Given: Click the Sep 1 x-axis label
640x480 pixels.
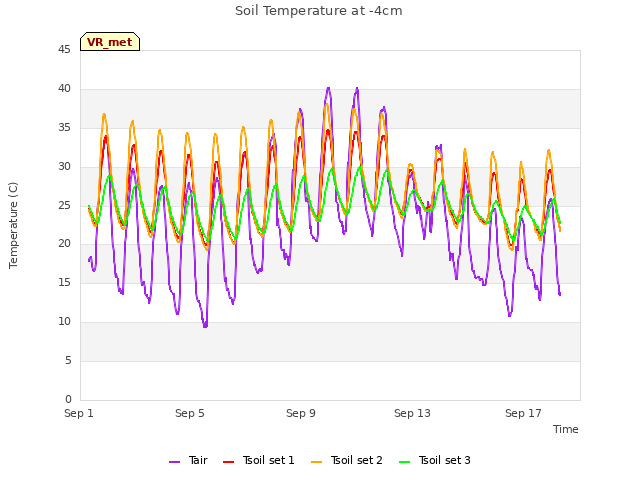Looking at the screenshot, I should tap(79, 413).
